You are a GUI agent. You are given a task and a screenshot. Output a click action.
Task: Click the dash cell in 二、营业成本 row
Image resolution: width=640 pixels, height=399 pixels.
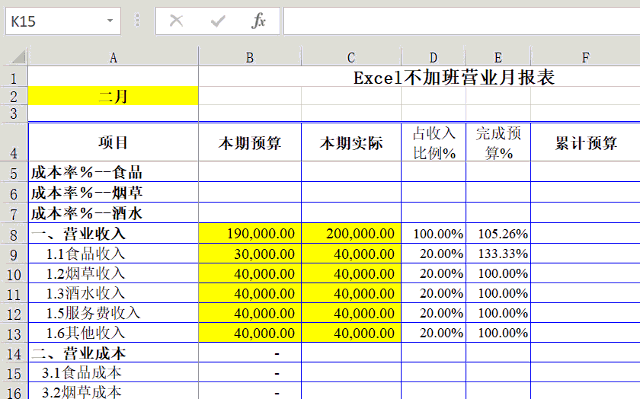[250, 353]
